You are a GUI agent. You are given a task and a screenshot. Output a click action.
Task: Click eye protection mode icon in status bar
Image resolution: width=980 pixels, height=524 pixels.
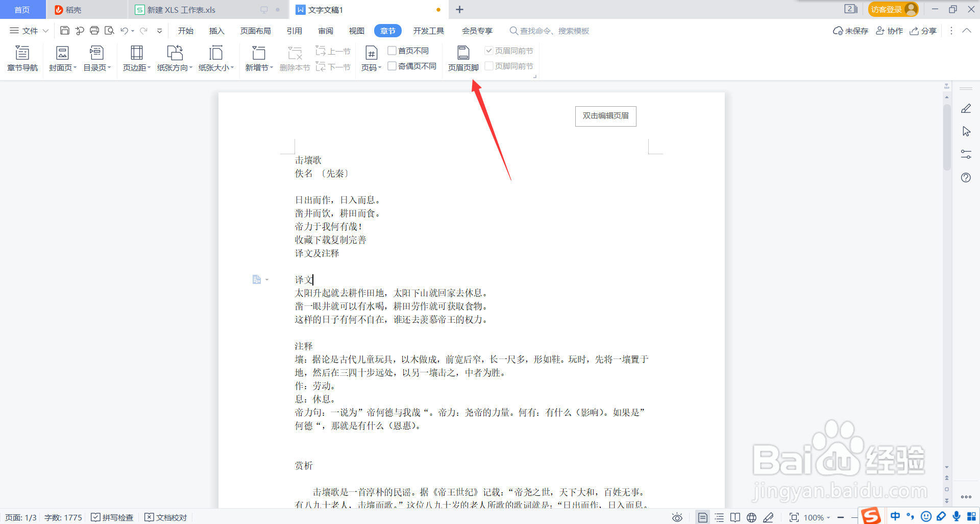coord(677,517)
